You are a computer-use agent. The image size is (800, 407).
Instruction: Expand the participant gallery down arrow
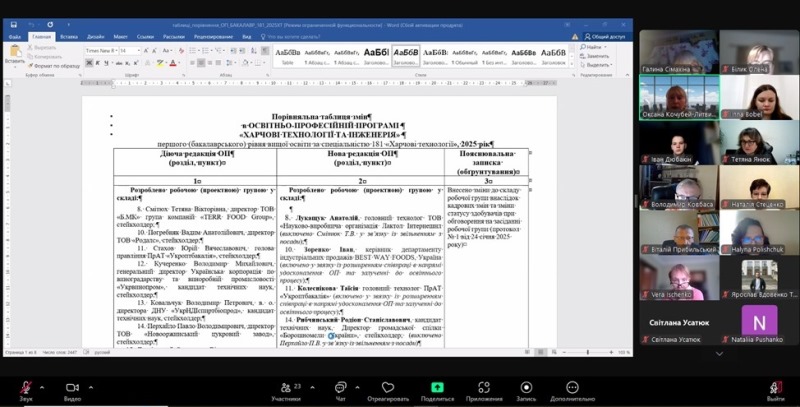point(718,352)
